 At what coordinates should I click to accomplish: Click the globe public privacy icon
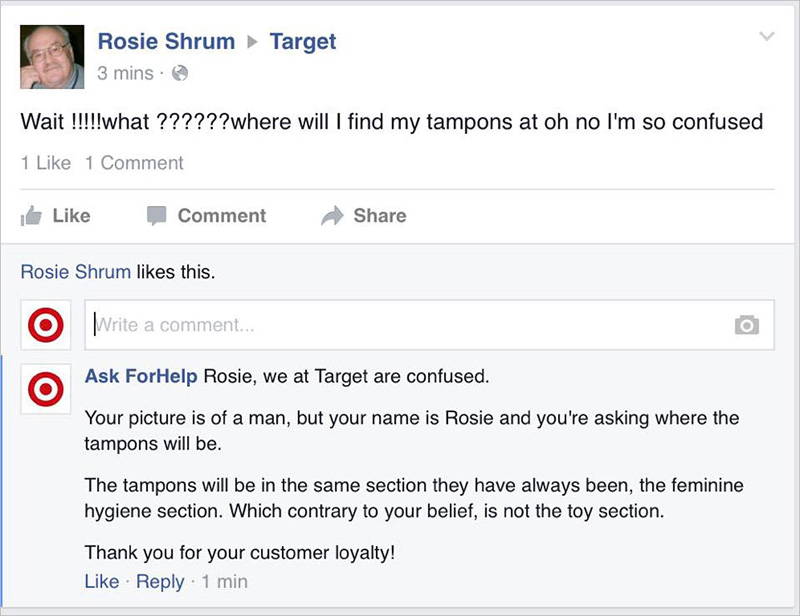pos(180,73)
